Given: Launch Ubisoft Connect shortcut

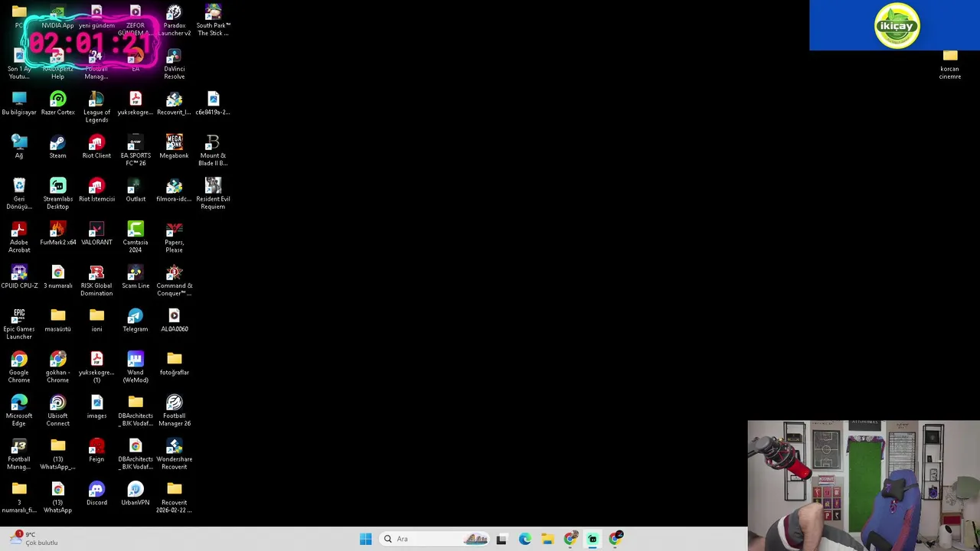Looking at the screenshot, I should [x=57, y=411].
